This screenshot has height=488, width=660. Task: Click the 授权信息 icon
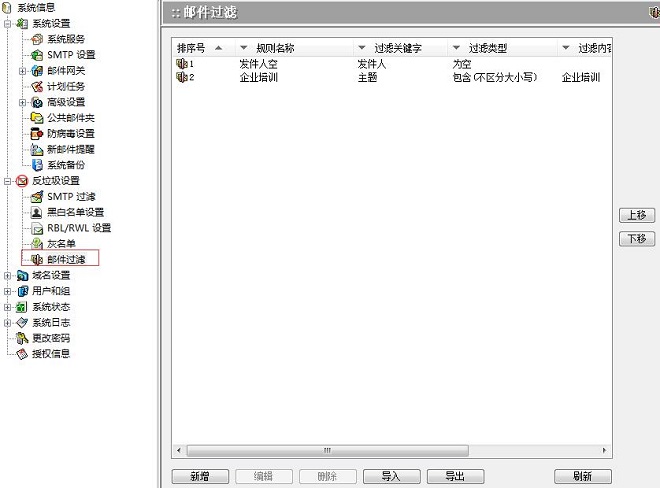22,354
